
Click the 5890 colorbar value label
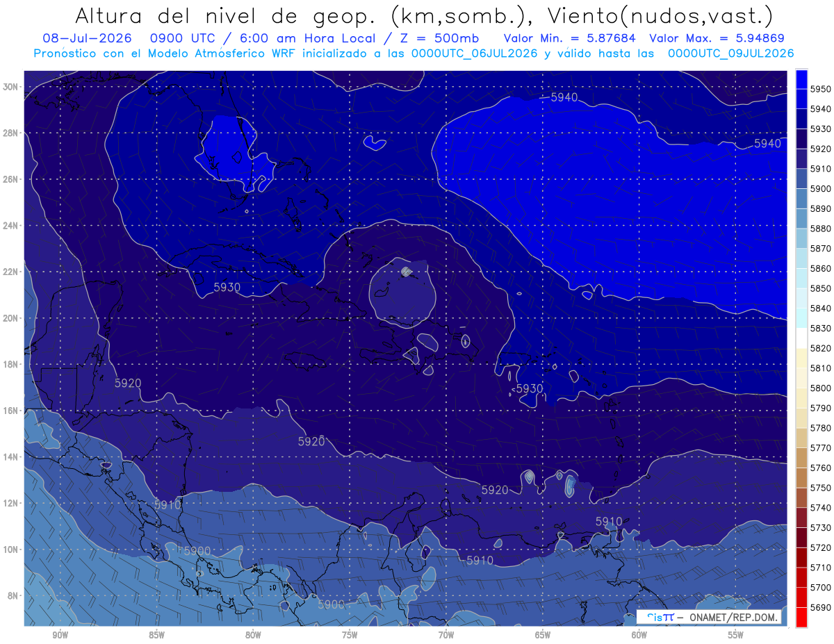pyautogui.click(x=821, y=208)
